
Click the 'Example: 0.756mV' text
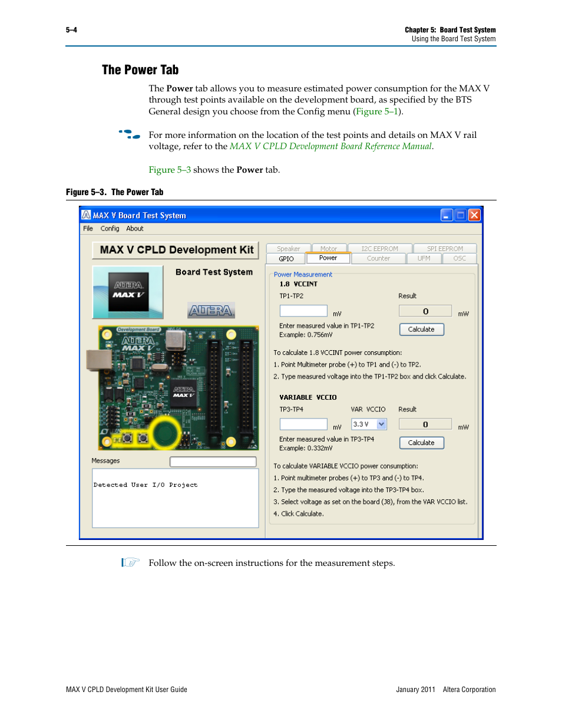coord(306,335)
